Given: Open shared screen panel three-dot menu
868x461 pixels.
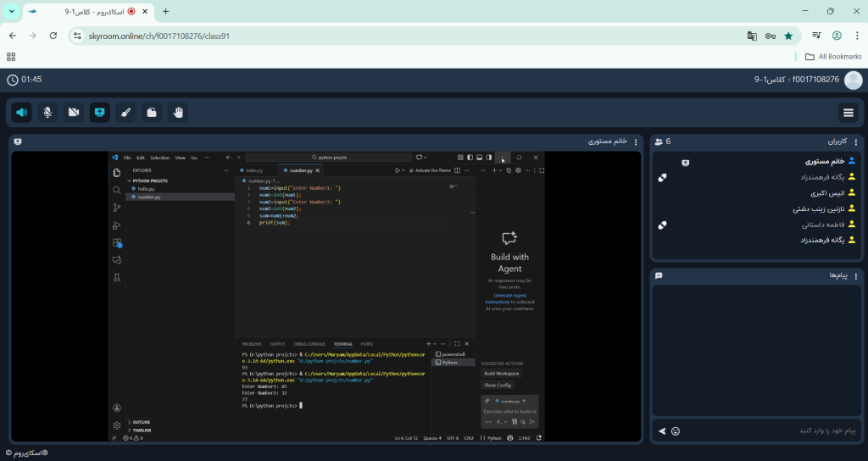Looking at the screenshot, I should pos(637,142).
